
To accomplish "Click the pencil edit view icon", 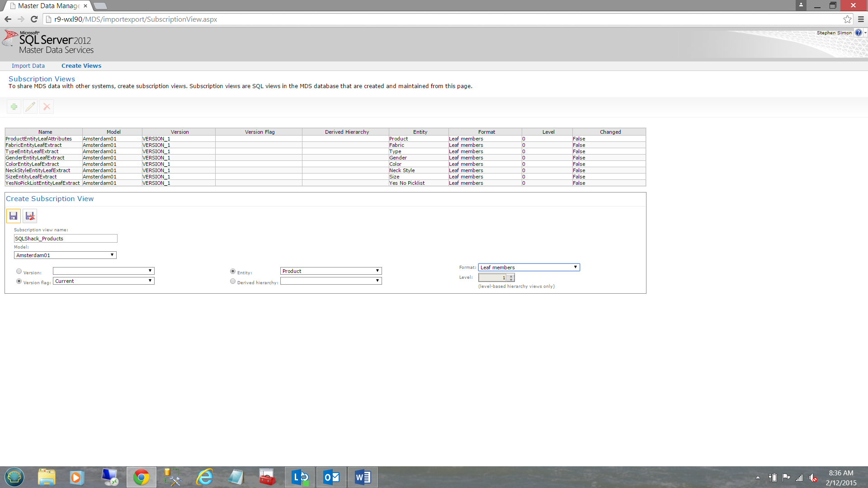I will [x=30, y=107].
